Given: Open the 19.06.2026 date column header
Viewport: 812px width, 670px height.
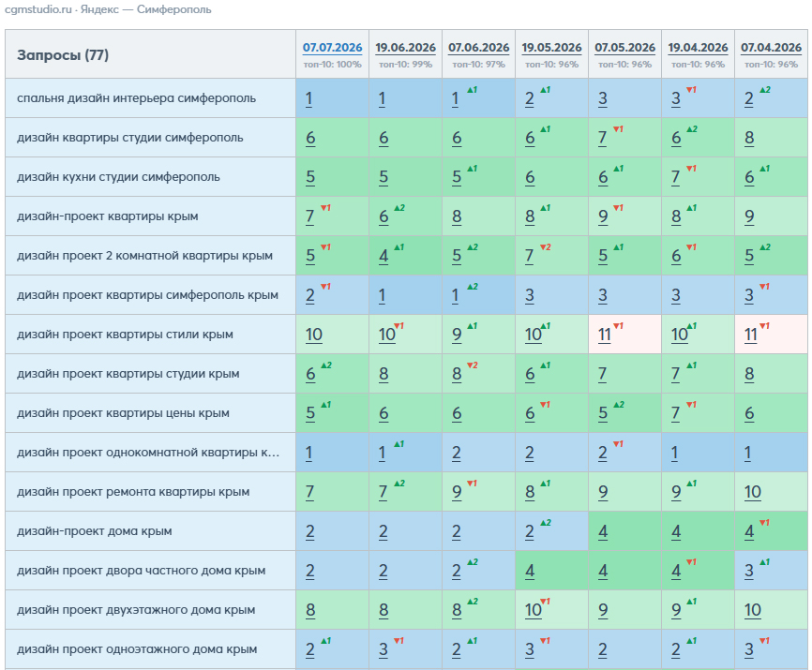Looking at the screenshot, I should pyautogui.click(x=405, y=48).
